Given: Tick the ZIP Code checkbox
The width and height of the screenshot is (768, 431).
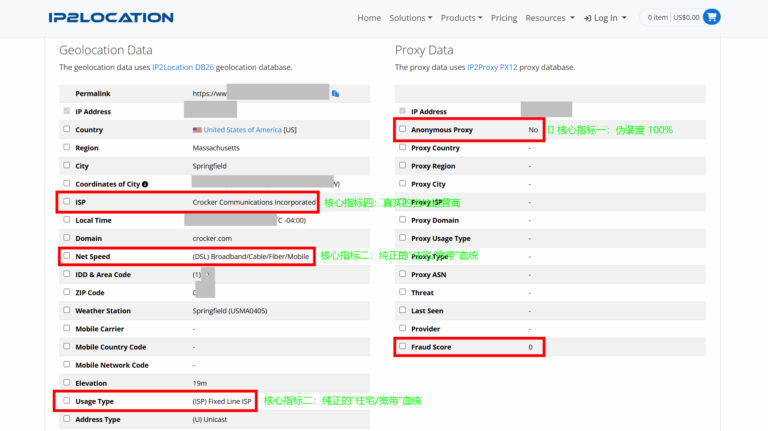Looking at the screenshot, I should point(67,292).
